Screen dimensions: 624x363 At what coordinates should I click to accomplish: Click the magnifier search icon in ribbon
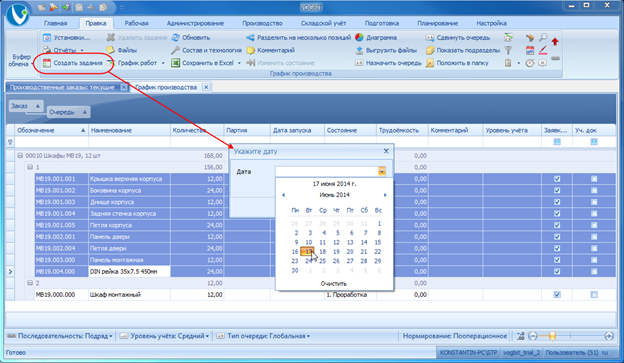tap(543, 37)
